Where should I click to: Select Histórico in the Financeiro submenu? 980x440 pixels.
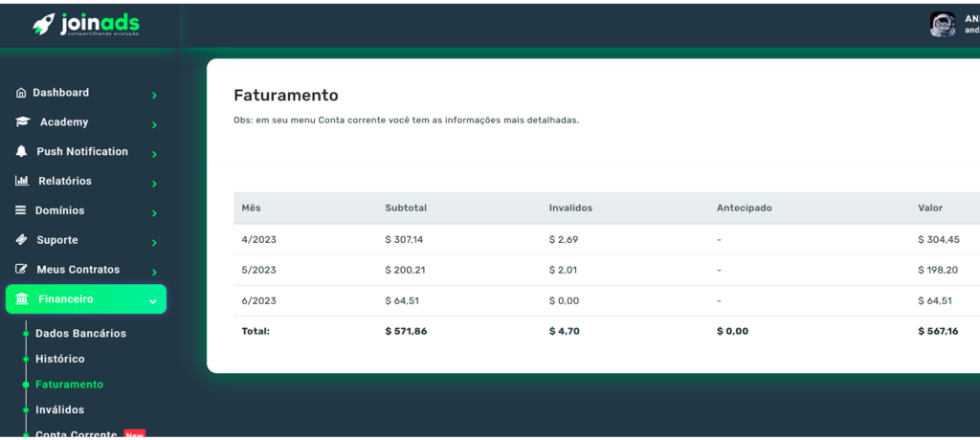click(59, 359)
